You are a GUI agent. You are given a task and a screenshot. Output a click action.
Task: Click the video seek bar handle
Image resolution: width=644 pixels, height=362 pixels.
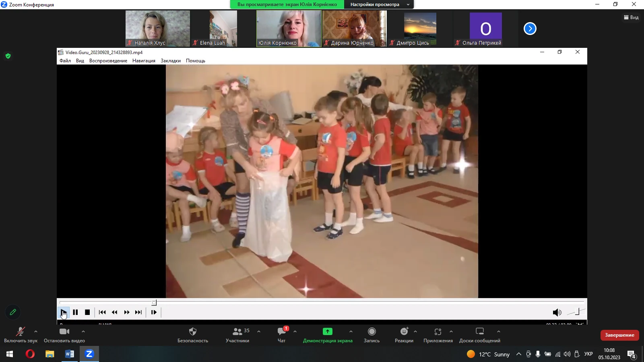154,302
